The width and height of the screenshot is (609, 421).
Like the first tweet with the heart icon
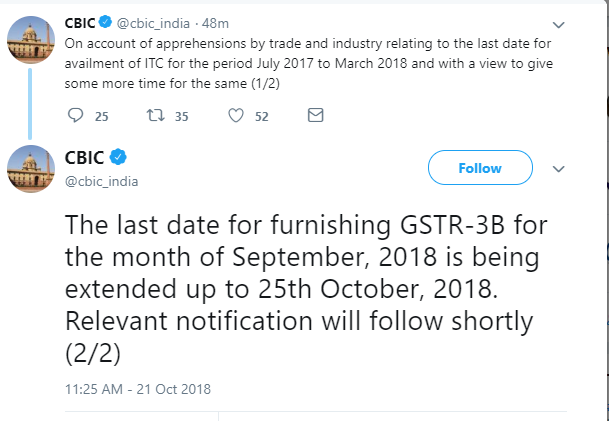click(236, 115)
